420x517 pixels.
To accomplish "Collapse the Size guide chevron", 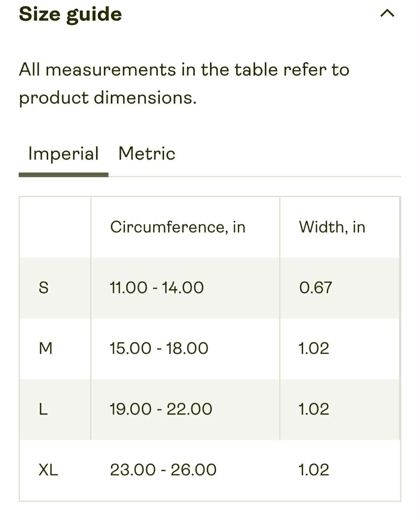I will [387, 14].
